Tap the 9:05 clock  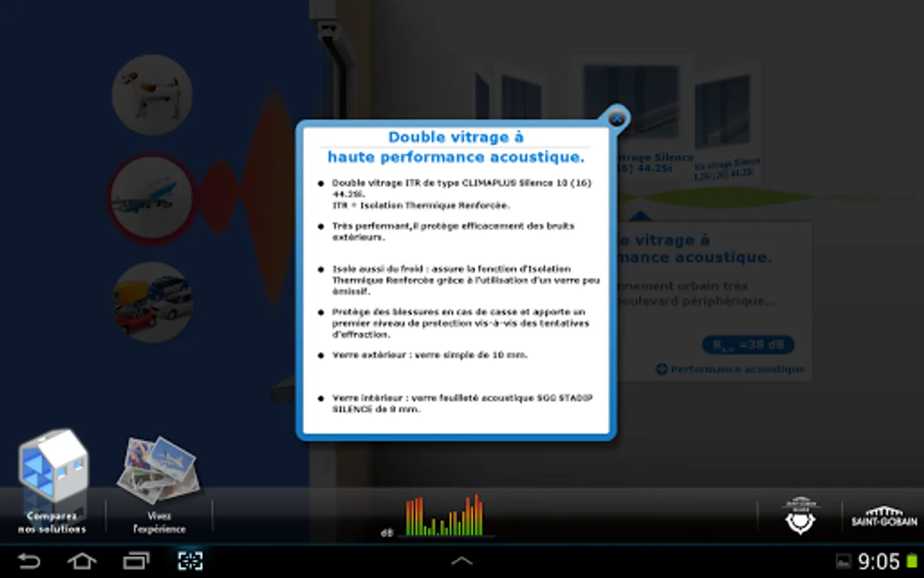(x=878, y=562)
